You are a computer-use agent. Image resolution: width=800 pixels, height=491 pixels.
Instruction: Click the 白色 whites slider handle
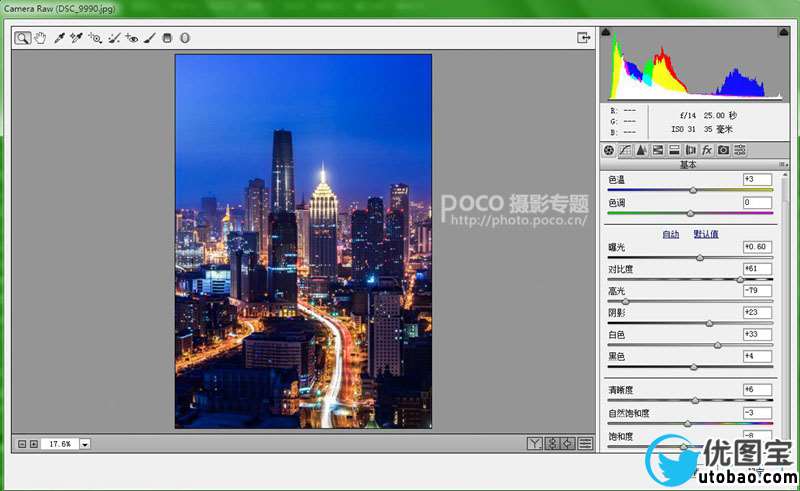[x=717, y=346]
